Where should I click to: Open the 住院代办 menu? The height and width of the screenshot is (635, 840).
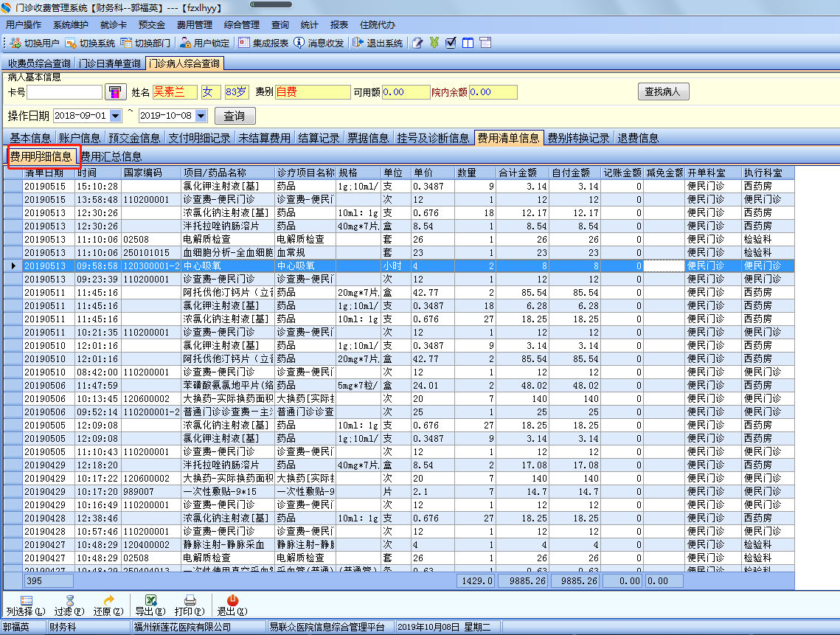(x=378, y=24)
